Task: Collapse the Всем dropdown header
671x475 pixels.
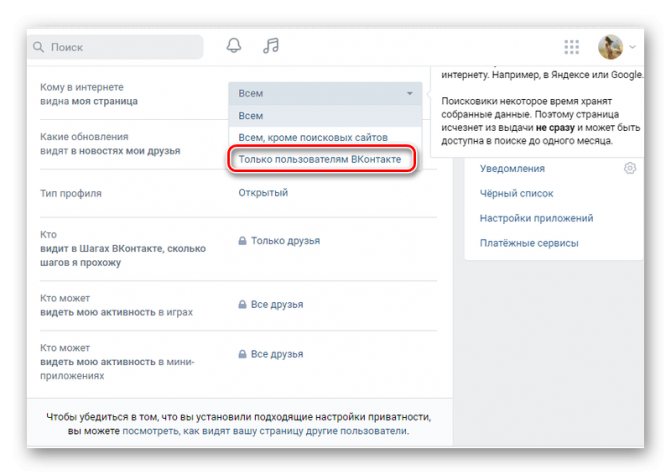Action: click(x=325, y=93)
